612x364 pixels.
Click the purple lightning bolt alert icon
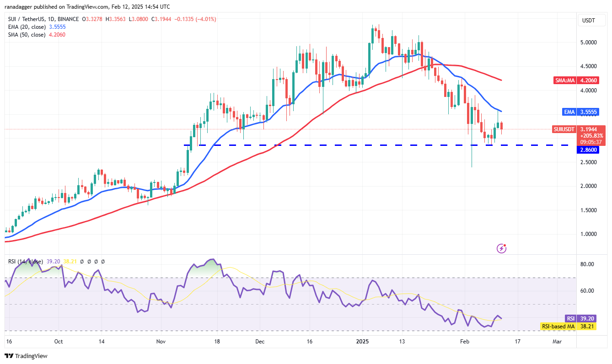501,248
